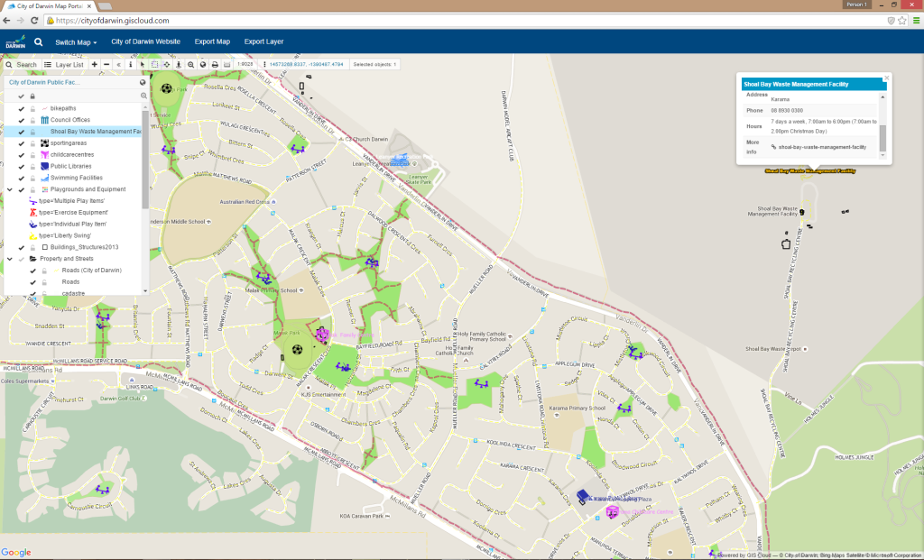Screen dimensions: 924x560
Task: Click the zoom-to-area magnifier tool
Action: point(191,64)
